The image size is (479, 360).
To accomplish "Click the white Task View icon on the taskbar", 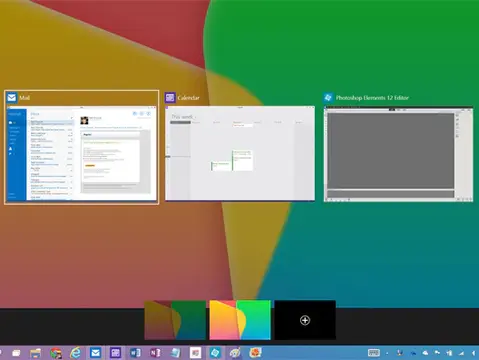I will tap(16, 353).
